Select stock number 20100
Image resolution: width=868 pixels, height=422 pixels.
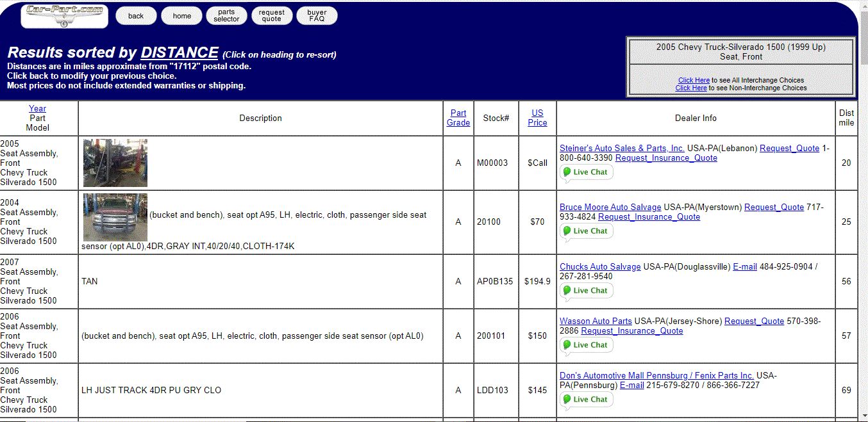click(x=488, y=222)
